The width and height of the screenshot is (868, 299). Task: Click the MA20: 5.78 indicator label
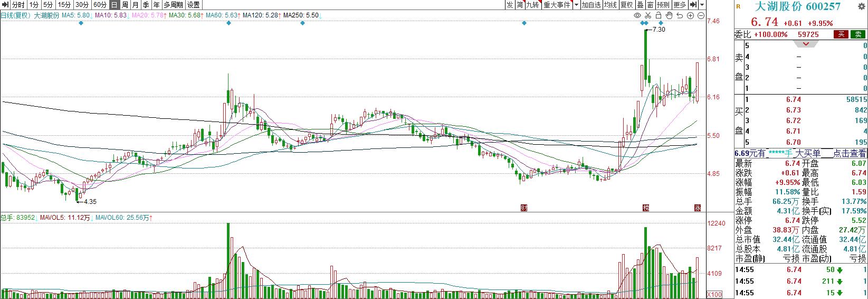click(148, 15)
